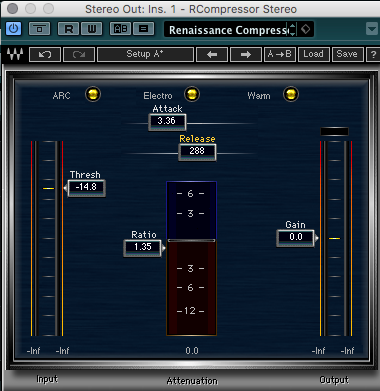Enable the W write automation button

pos(92,29)
